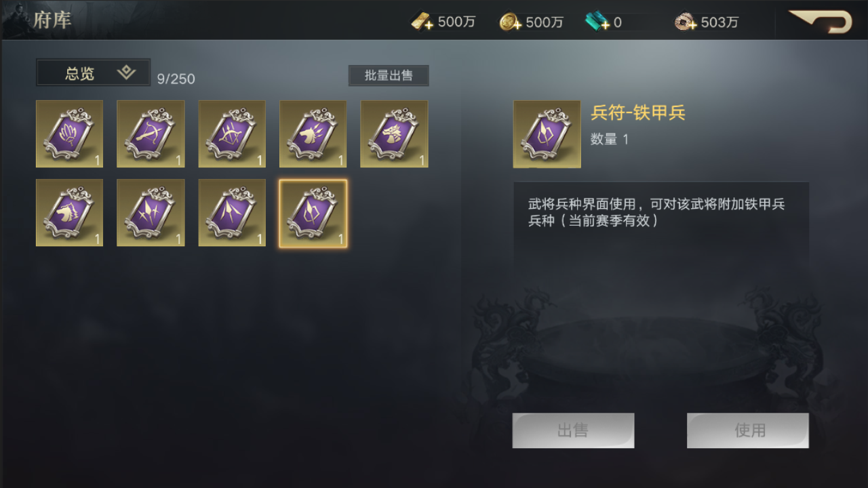Select the horse-head cavalry token

click(69, 213)
